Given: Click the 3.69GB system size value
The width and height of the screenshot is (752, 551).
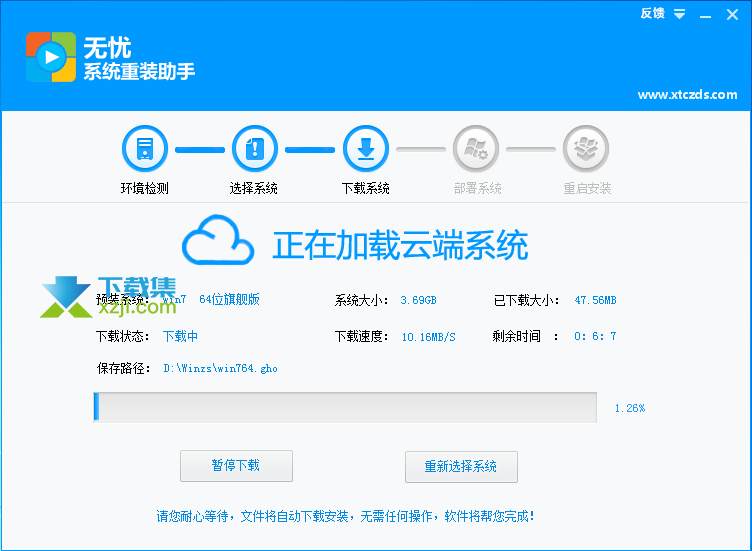Looking at the screenshot, I should pyautogui.click(x=419, y=300).
